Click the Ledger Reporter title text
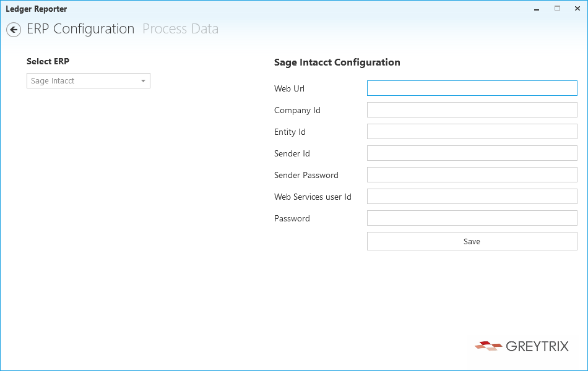The image size is (588, 371). point(37,9)
